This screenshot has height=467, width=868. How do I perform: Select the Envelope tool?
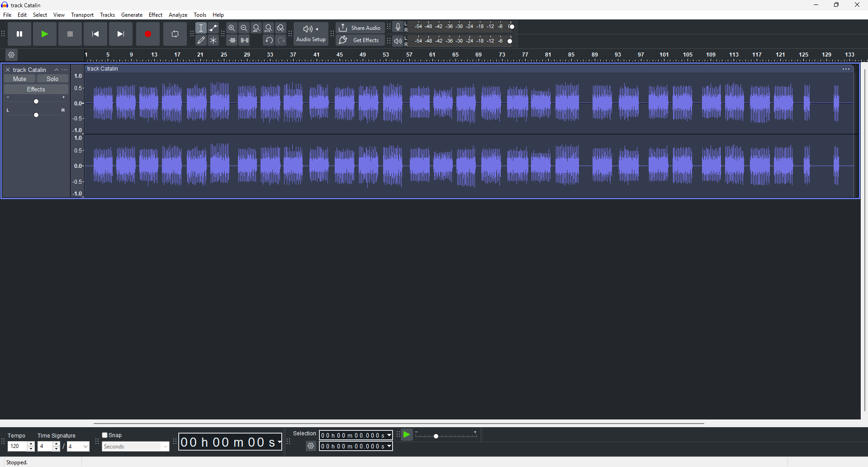point(213,28)
